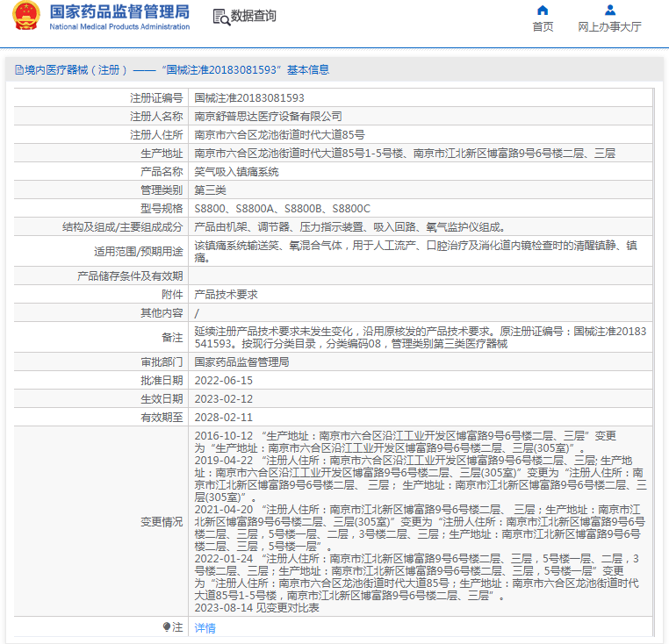The image size is (669, 644).
Task: Click the user icon above 网上办事大厅
Action: pos(610,10)
